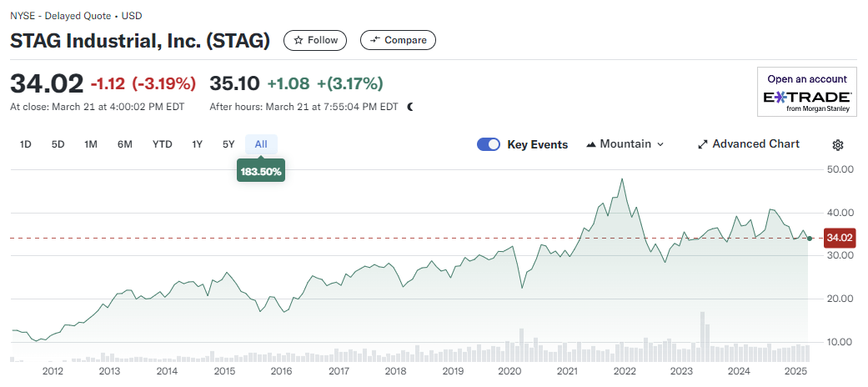This screenshot has height=387, width=868.
Task: Click the chart settings gear icon
Action: click(837, 145)
